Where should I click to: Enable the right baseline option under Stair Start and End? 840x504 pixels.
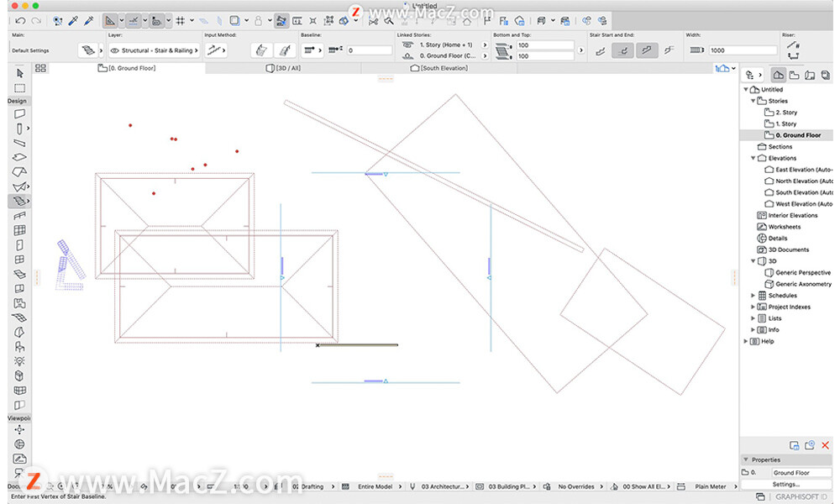(x=668, y=50)
